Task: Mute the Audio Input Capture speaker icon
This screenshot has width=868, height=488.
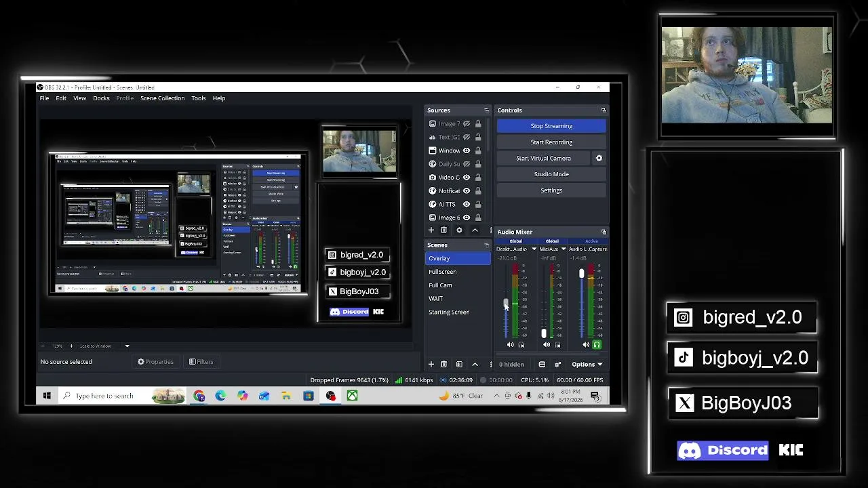Action: (586, 345)
